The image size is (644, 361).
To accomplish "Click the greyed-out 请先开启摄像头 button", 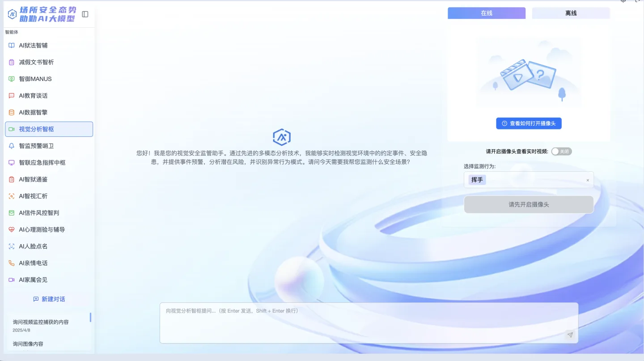I will [529, 204].
